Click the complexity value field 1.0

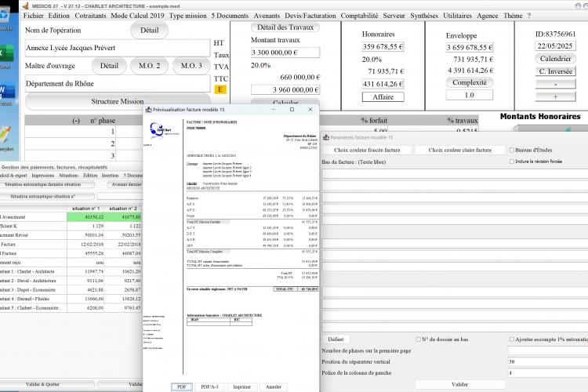(x=469, y=96)
